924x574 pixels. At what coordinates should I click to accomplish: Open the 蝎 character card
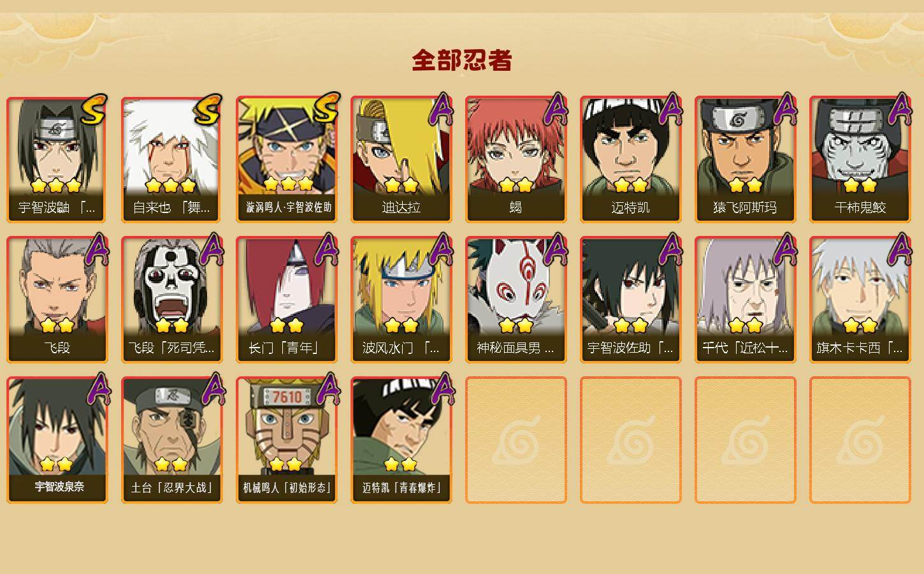pyautogui.click(x=516, y=159)
